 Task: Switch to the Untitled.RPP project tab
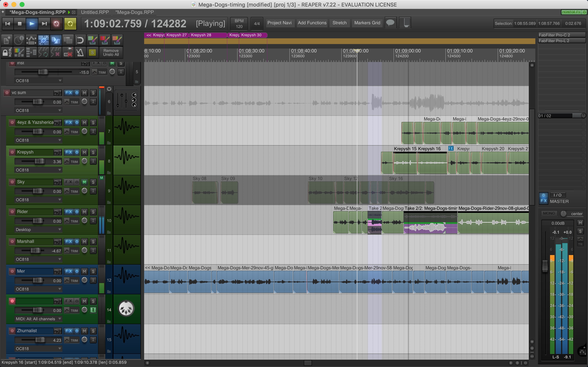click(x=95, y=12)
